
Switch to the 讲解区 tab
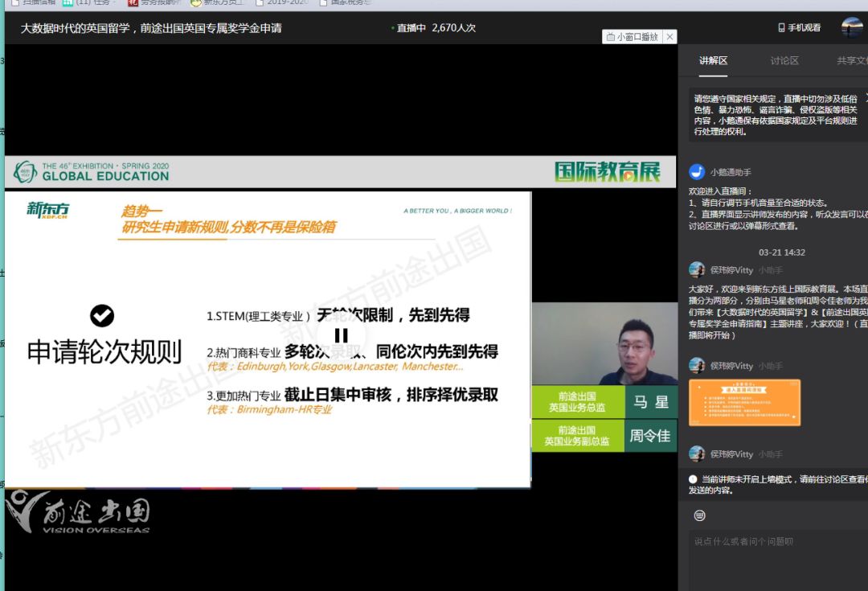tap(713, 61)
